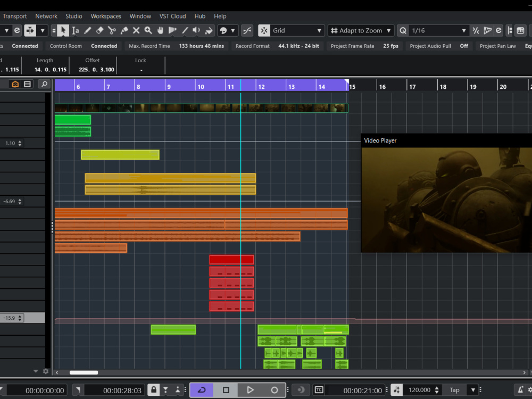
Task: Select the Range Selection tool
Action: pyautogui.click(x=76, y=30)
